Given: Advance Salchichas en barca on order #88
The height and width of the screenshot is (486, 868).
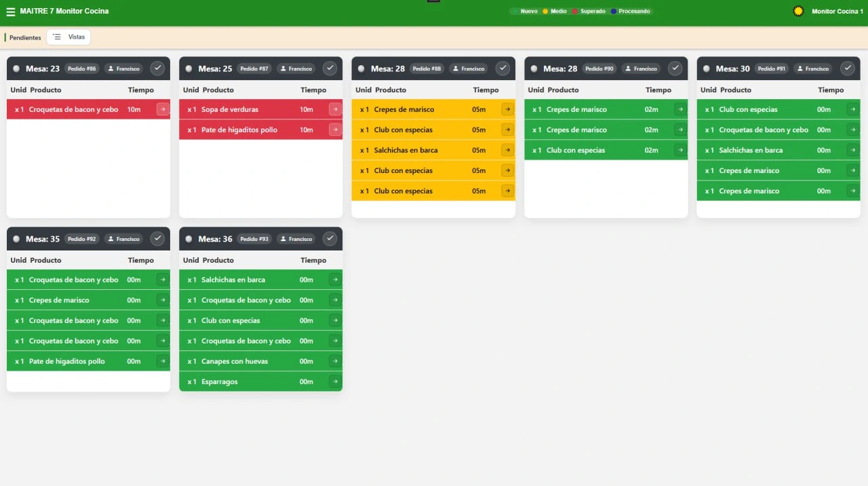Looking at the screenshot, I should click(507, 150).
